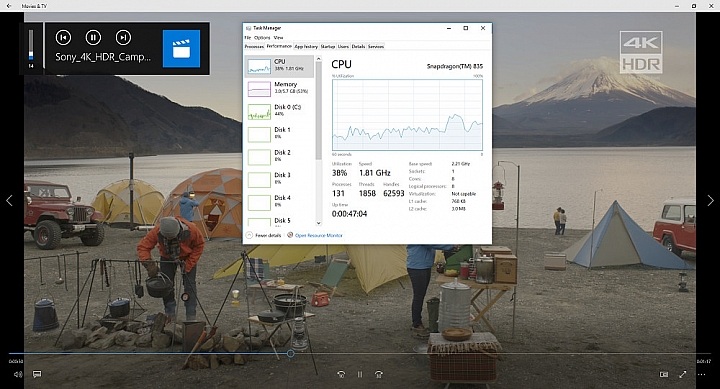Image resolution: width=720 pixels, height=389 pixels.
Task: Click the 38% utilization value
Action: point(339,173)
